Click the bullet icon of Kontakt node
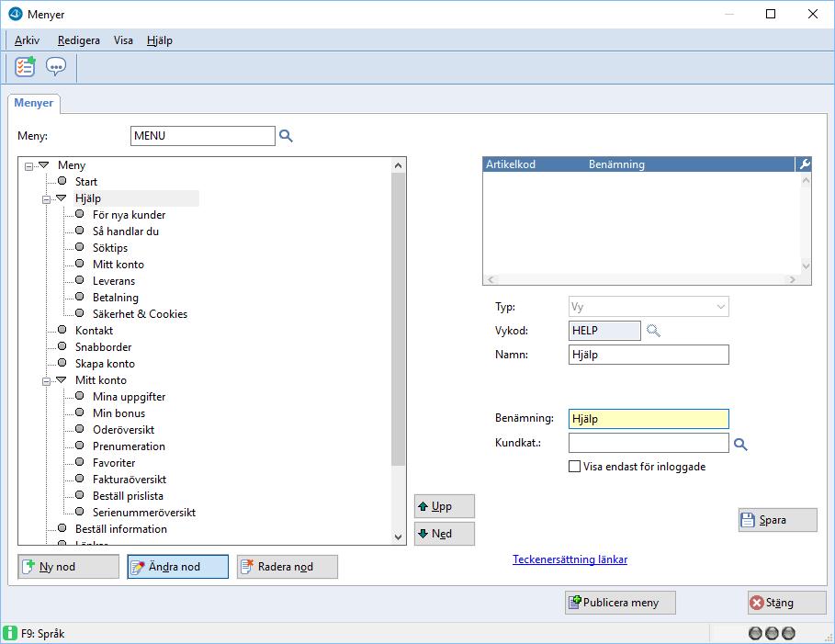The width and height of the screenshot is (835, 644). click(x=62, y=330)
